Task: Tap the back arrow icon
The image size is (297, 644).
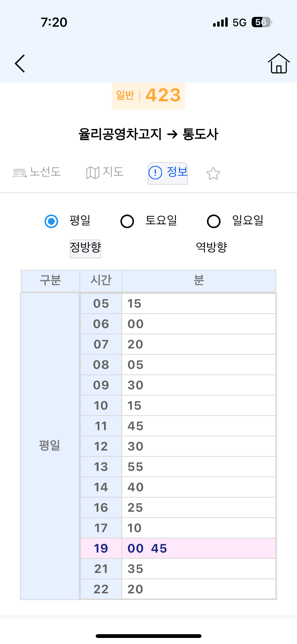Action: pyautogui.click(x=20, y=63)
